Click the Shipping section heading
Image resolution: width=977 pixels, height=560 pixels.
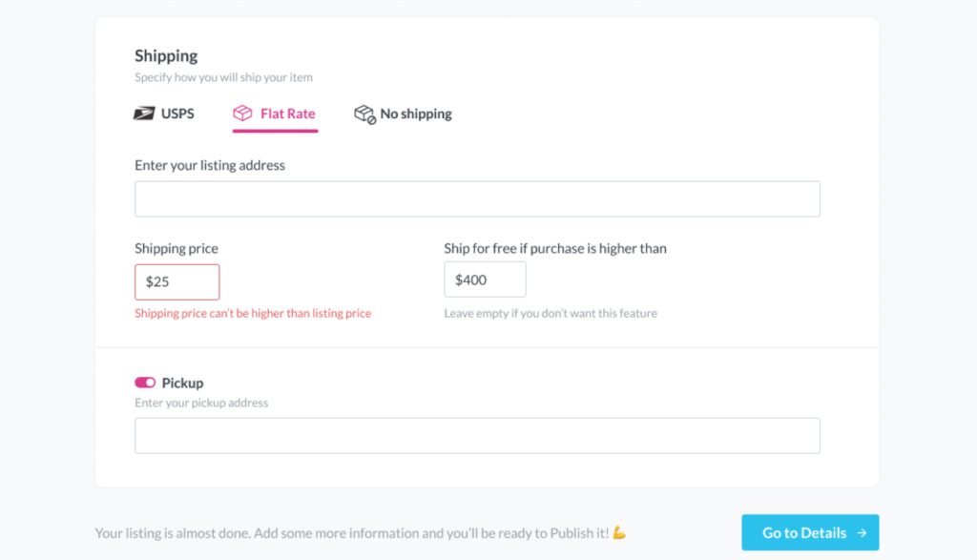pos(166,55)
